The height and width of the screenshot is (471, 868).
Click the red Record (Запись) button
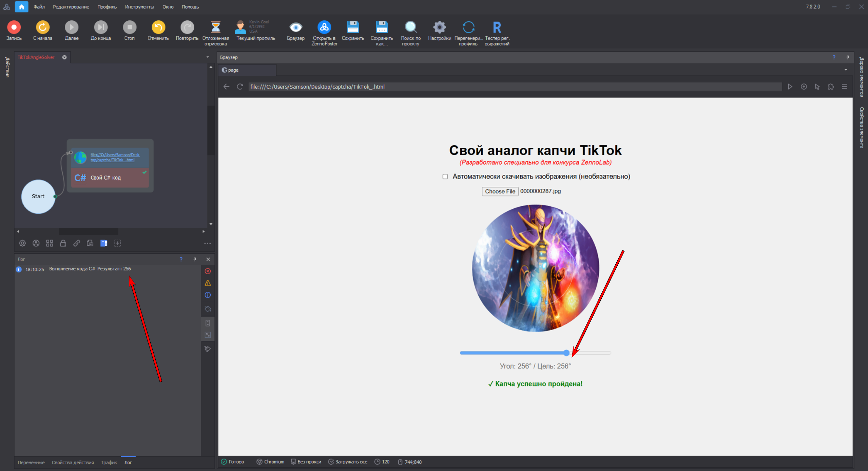[x=14, y=27]
